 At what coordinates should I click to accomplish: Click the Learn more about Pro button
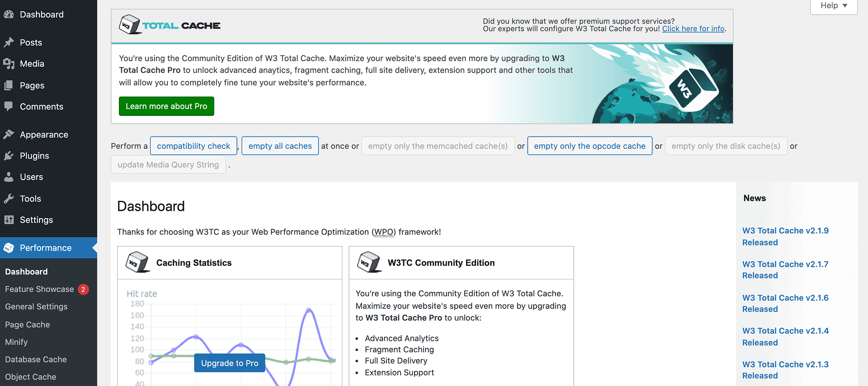tap(166, 106)
